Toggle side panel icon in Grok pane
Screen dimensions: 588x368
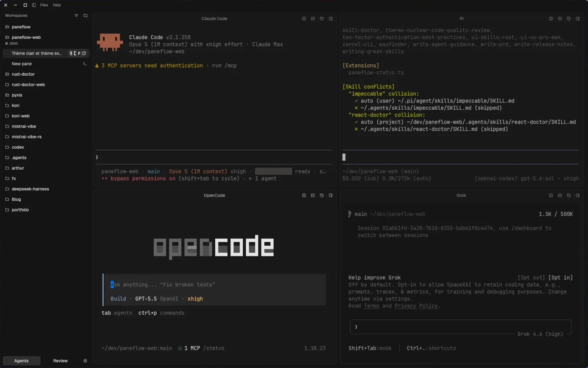coord(577,196)
